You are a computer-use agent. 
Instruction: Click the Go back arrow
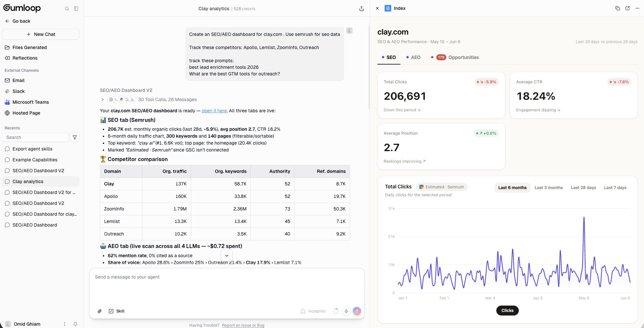(x=7, y=21)
